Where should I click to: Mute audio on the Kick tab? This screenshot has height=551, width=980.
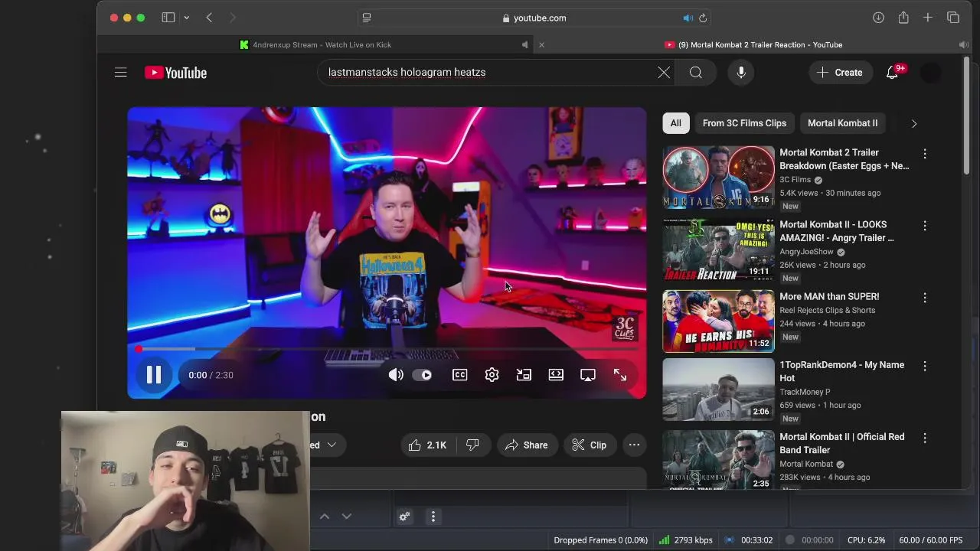click(524, 45)
